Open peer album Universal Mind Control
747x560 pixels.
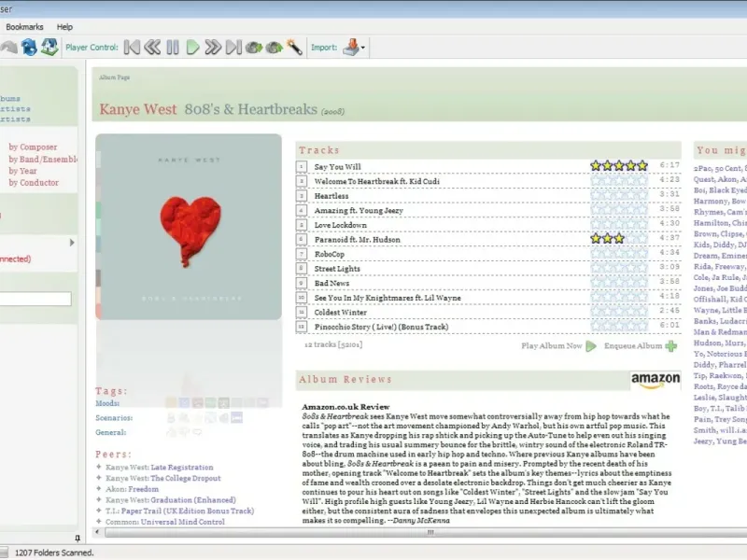coord(182,523)
